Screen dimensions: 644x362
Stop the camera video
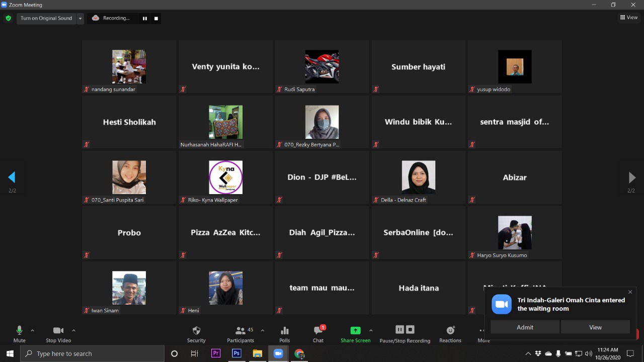tap(58, 334)
